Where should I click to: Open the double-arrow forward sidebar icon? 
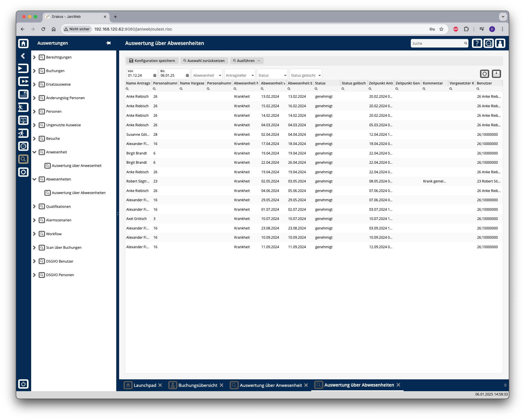click(23, 81)
